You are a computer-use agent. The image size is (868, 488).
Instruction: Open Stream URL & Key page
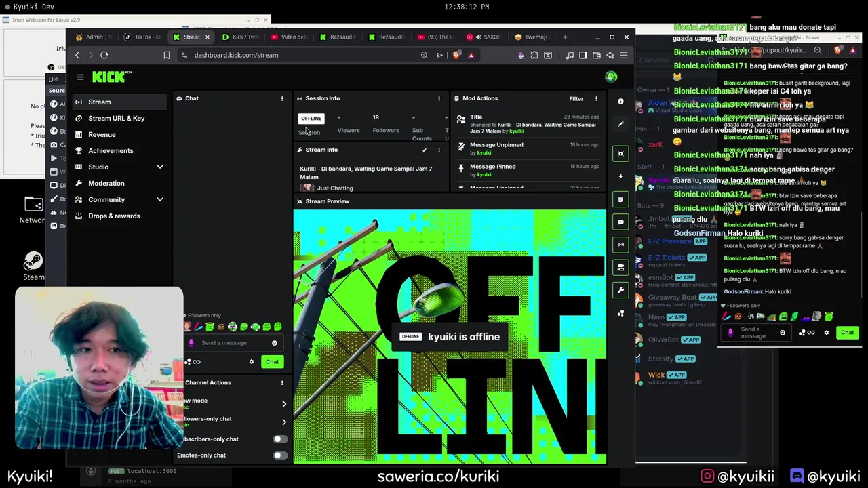point(119,119)
